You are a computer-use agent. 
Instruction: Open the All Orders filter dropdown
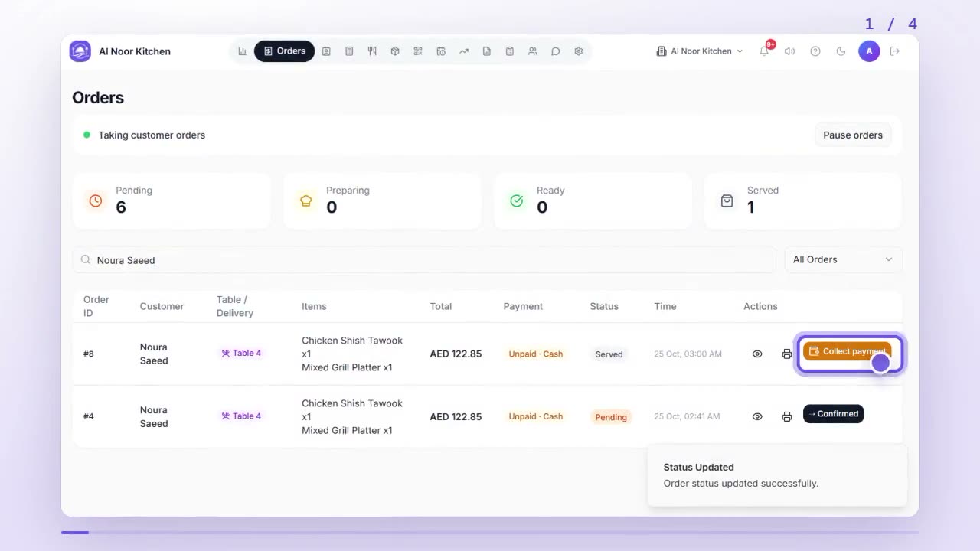[x=843, y=259]
